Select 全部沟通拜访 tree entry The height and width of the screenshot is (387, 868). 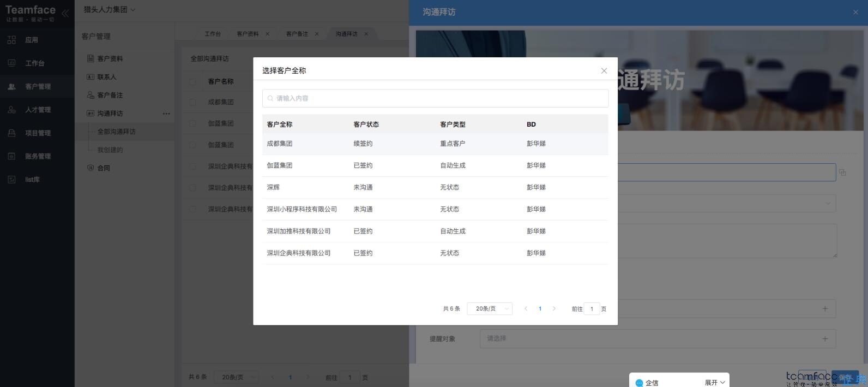pyautogui.click(x=116, y=132)
